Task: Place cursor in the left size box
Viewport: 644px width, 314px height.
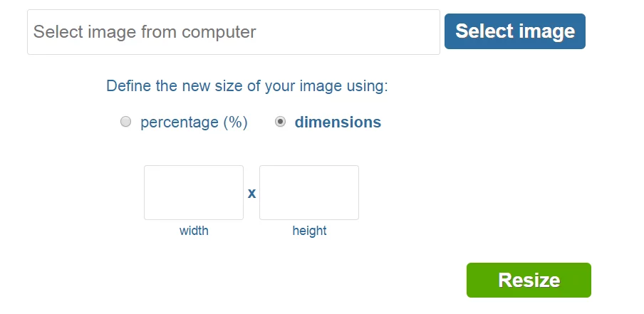Action: (194, 192)
